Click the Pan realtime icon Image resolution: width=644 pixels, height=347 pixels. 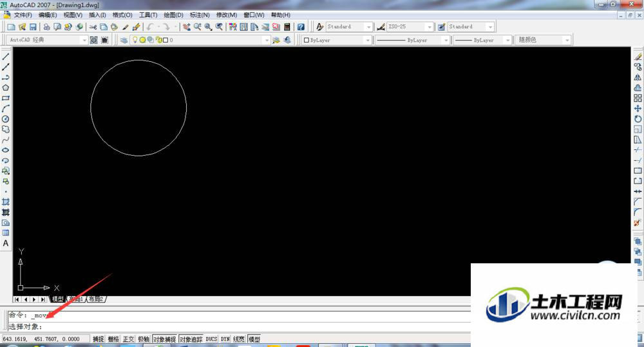coord(187,26)
